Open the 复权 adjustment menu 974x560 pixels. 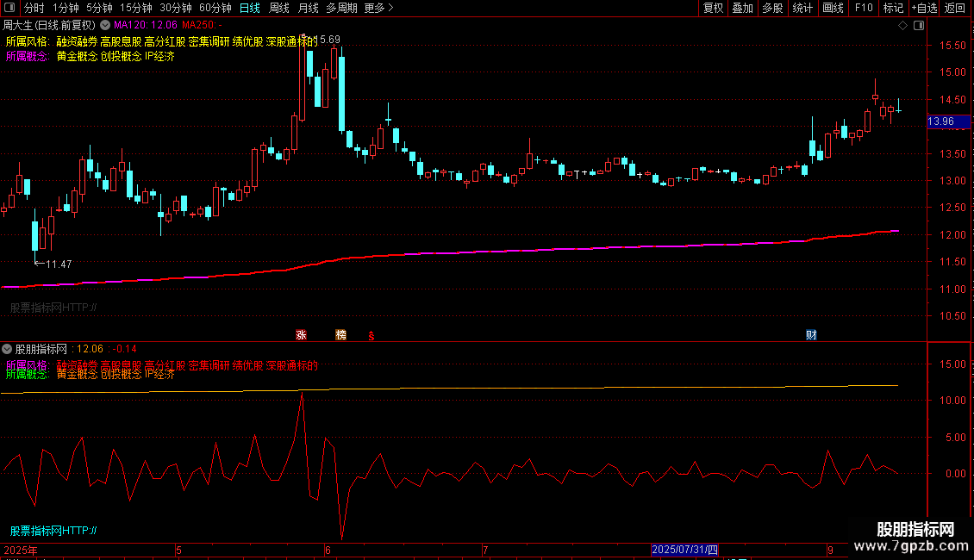pyautogui.click(x=713, y=8)
